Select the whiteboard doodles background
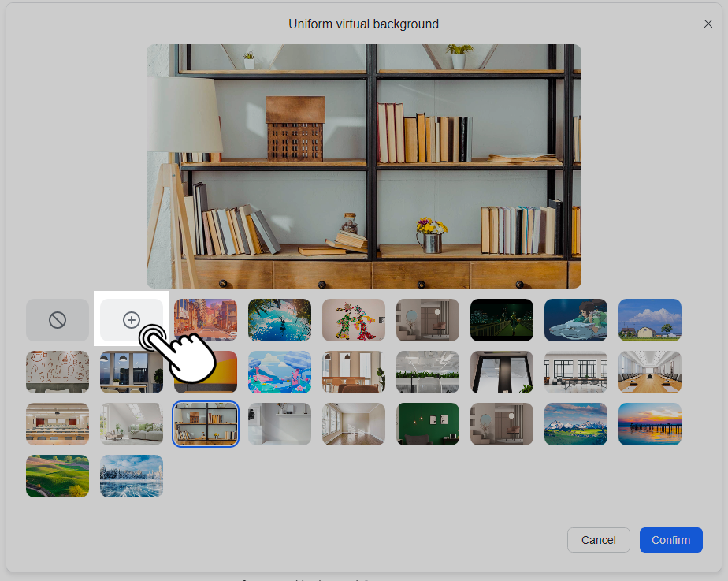This screenshot has width=728, height=581. click(58, 372)
